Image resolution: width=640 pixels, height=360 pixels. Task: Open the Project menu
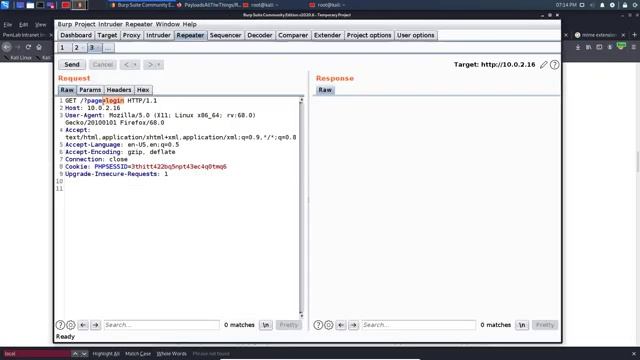pyautogui.click(x=85, y=24)
